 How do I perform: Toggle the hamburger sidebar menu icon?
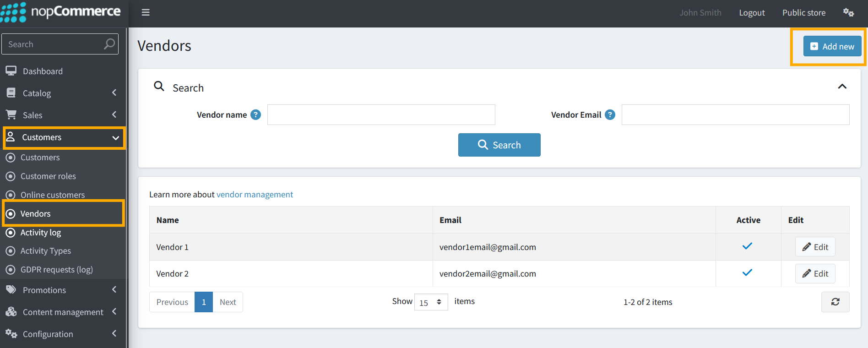pos(146,12)
